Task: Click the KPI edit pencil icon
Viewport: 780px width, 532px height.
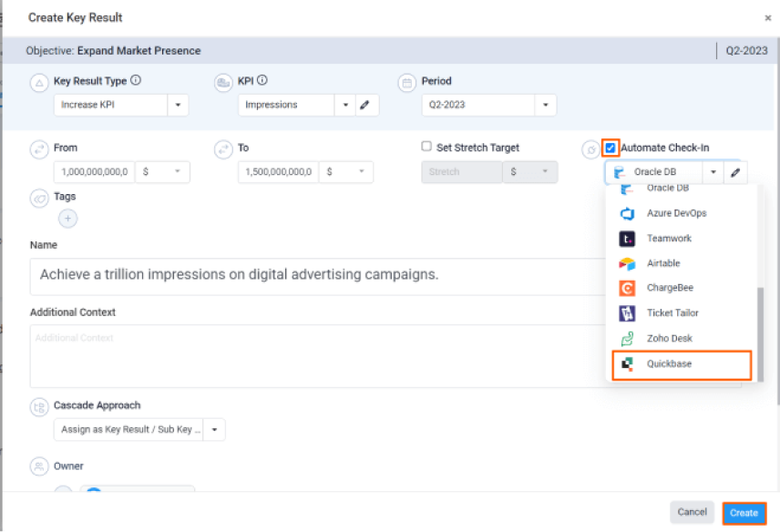Action: (365, 105)
